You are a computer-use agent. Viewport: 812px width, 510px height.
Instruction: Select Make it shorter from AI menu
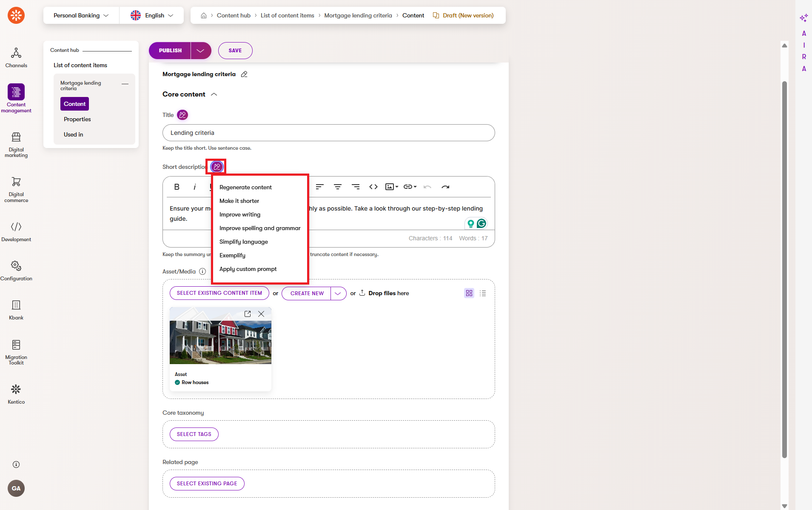(x=239, y=201)
